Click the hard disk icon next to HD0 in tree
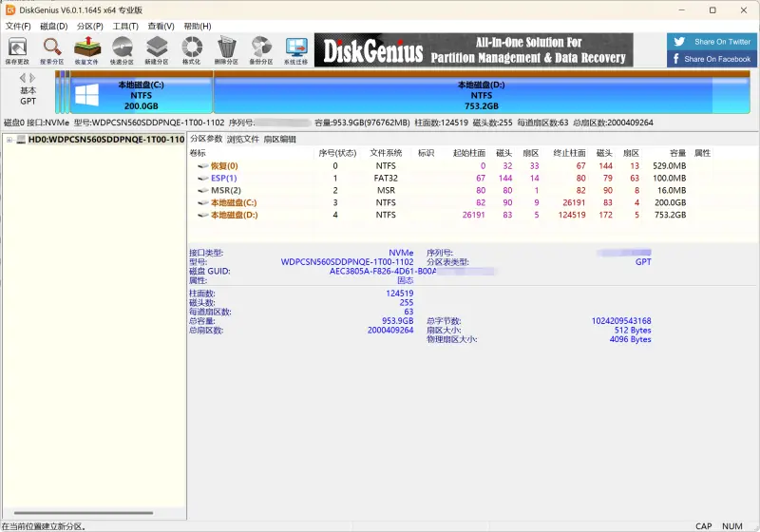The image size is (760, 532). [21, 140]
